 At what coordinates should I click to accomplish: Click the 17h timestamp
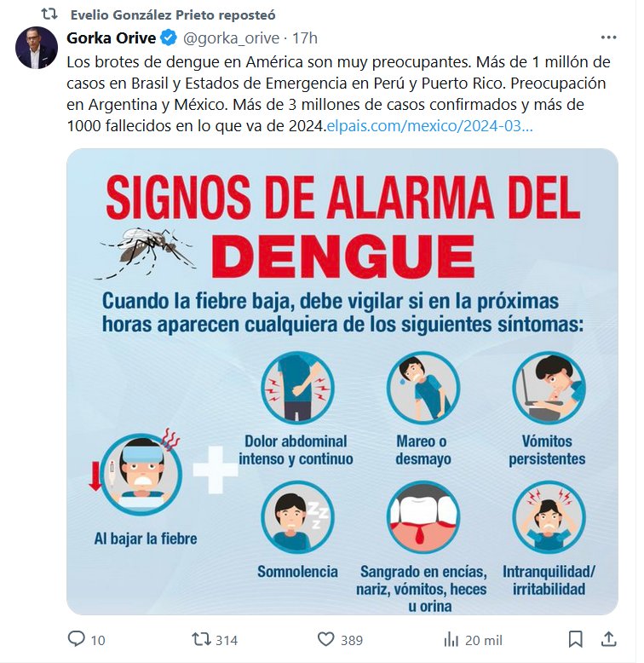[305, 38]
